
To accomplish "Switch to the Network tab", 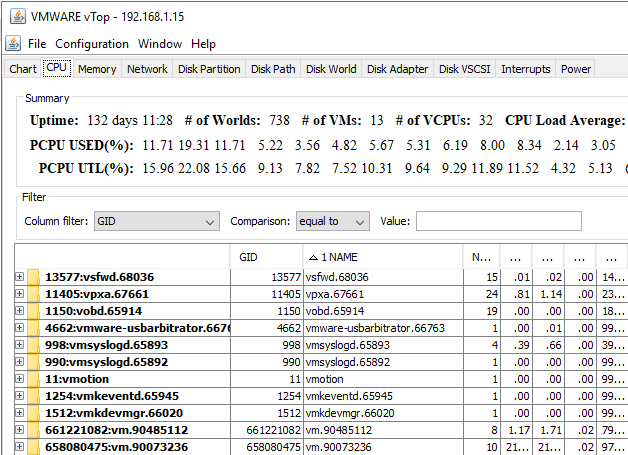I will click(x=147, y=69).
